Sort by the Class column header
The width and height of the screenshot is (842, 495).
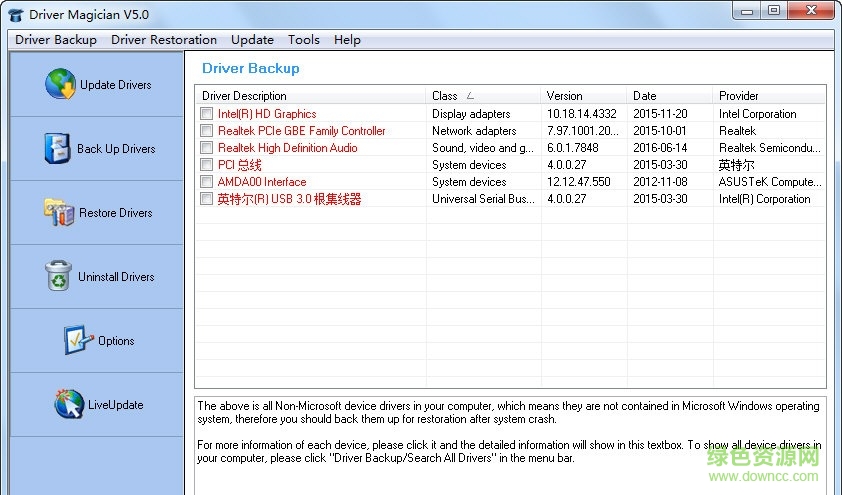[483, 96]
